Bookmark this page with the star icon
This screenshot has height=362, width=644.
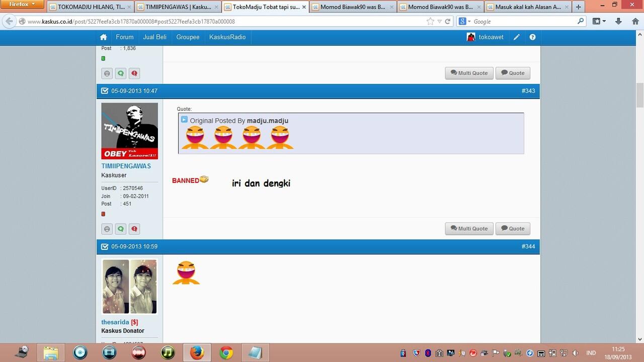click(430, 22)
